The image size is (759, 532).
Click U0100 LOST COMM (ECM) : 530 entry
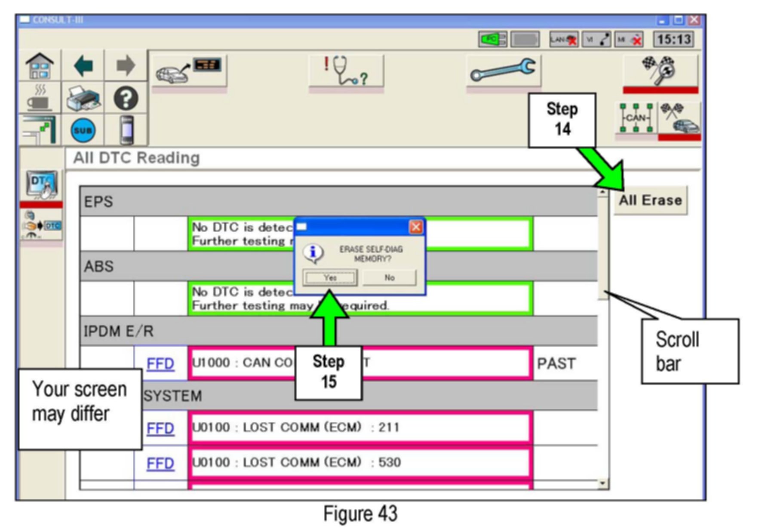(x=360, y=462)
